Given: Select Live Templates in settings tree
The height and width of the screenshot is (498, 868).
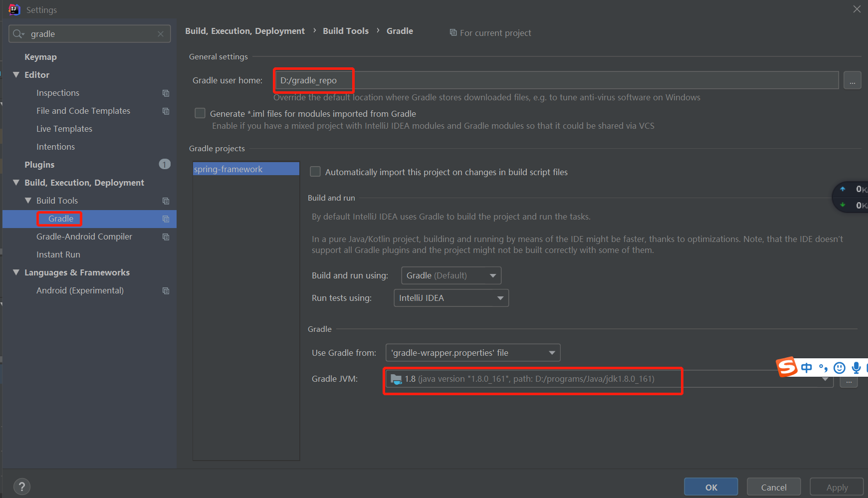Looking at the screenshot, I should (x=64, y=129).
